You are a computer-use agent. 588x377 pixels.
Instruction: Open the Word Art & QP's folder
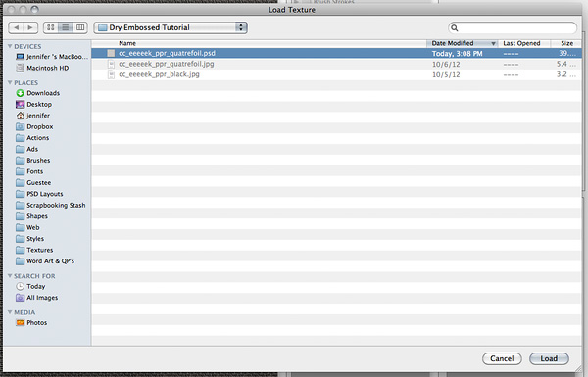[45, 261]
